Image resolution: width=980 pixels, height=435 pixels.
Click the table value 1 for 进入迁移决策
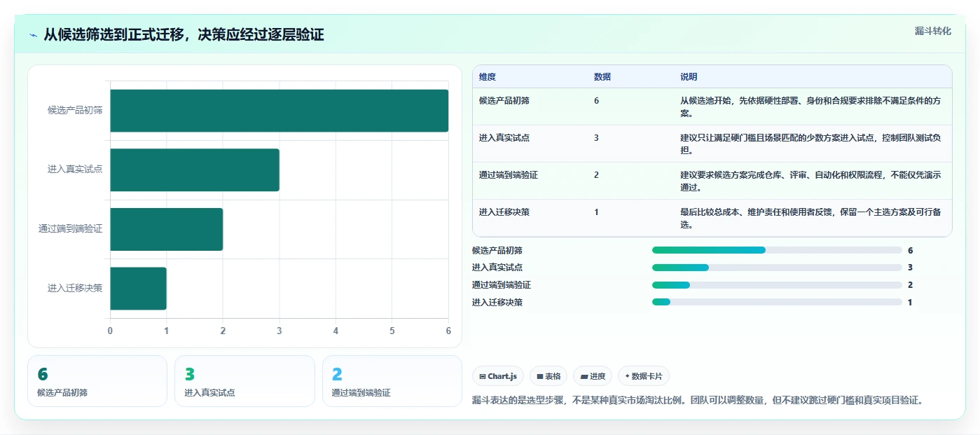coord(597,212)
